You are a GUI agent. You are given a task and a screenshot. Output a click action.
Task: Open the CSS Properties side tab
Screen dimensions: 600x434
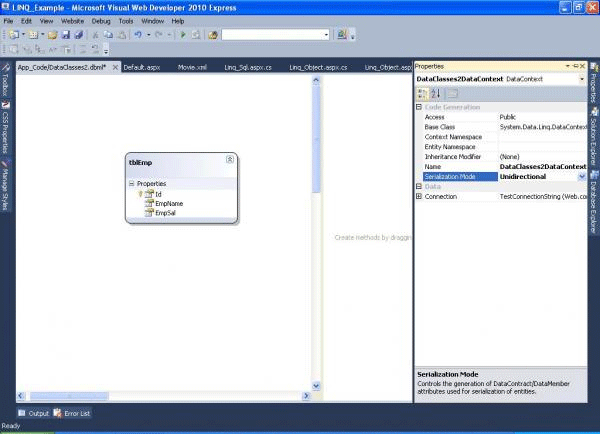(5, 127)
